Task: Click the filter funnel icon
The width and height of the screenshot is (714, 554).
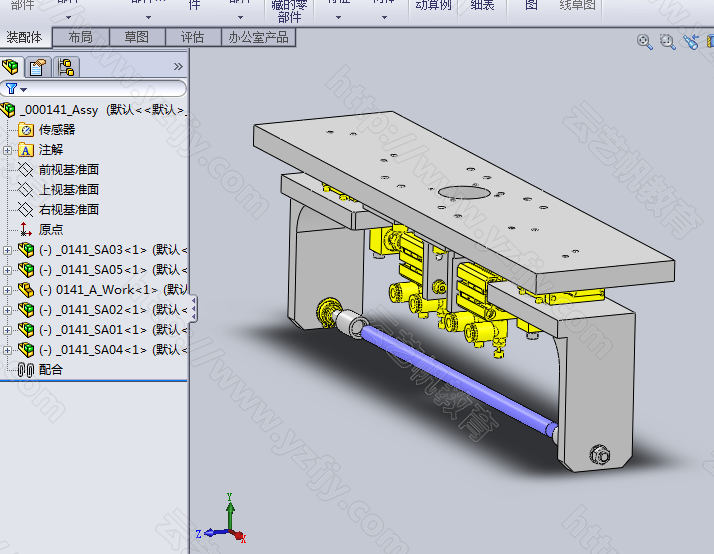Action: [x=11, y=88]
